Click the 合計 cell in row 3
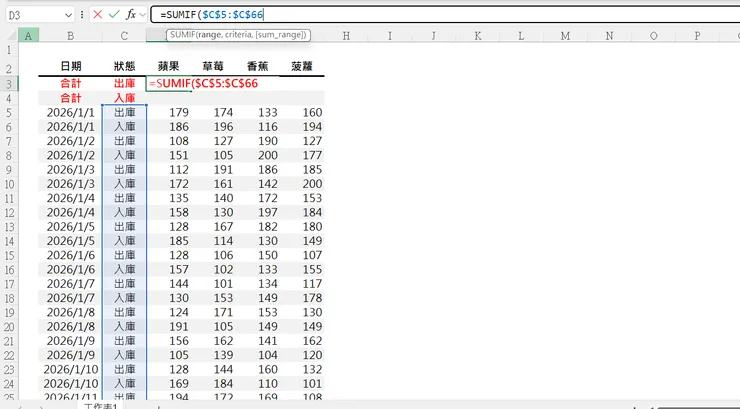Viewport: 740px width, 409px height. pyautogui.click(x=70, y=83)
